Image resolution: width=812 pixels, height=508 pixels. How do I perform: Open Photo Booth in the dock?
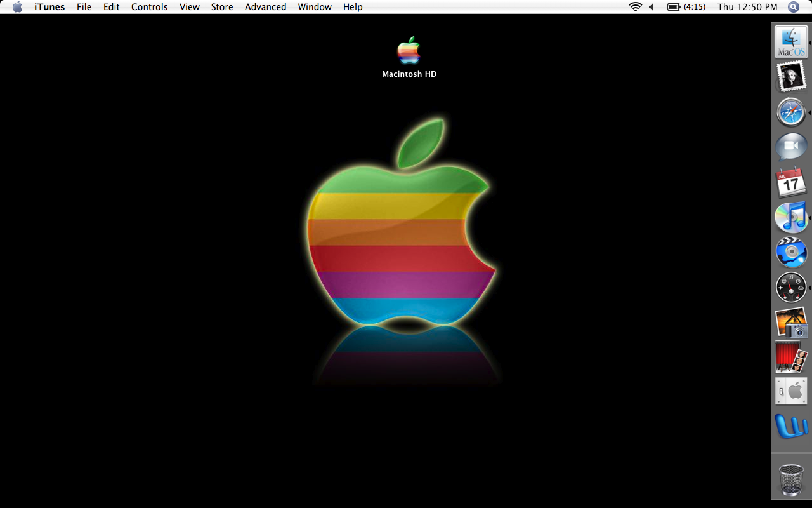tap(791, 357)
